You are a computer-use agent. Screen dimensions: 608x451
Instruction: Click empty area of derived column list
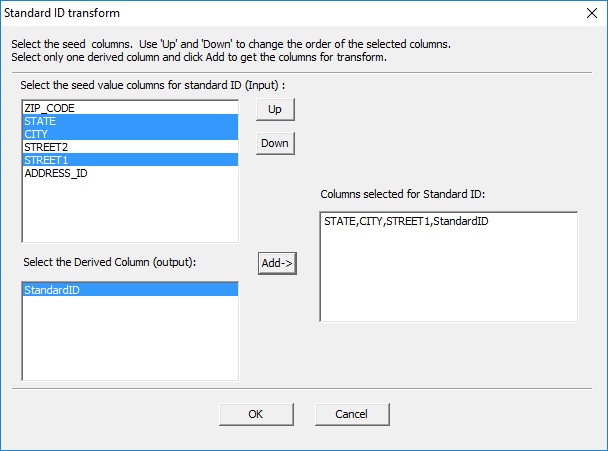tap(130, 337)
